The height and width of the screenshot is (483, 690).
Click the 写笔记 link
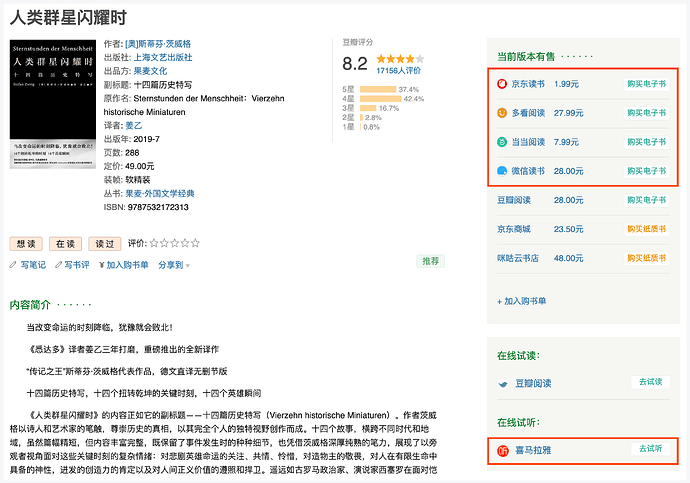tap(33, 265)
